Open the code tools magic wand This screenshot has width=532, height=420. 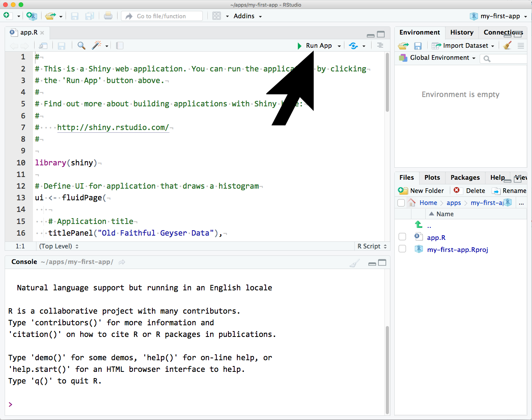click(x=97, y=45)
